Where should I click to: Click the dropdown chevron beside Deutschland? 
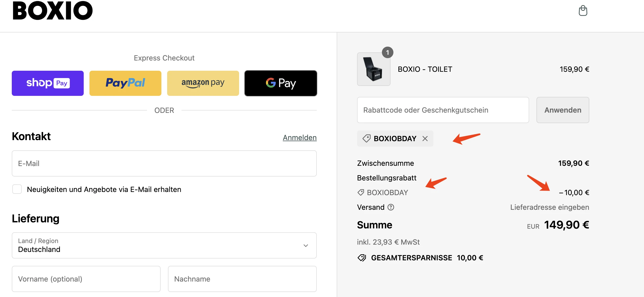(306, 246)
